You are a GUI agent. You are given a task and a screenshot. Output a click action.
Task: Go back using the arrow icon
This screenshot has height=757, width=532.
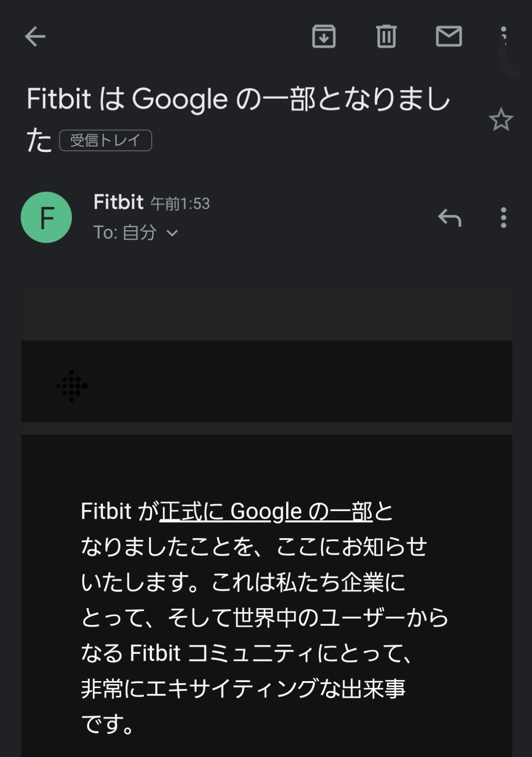pyautogui.click(x=35, y=37)
